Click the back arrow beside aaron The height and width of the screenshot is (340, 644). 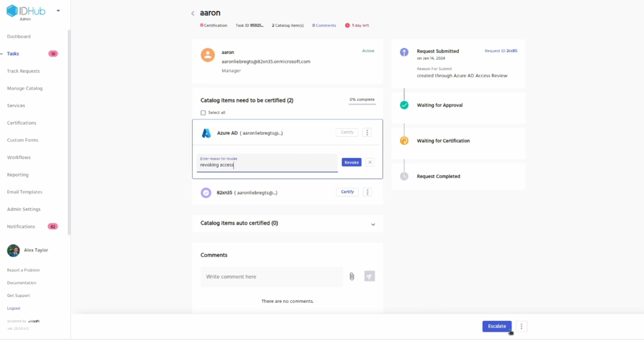pos(193,13)
